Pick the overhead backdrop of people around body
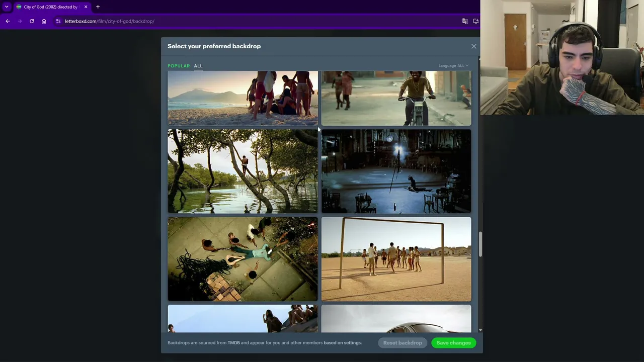This screenshot has width=644, height=362. tap(243, 259)
